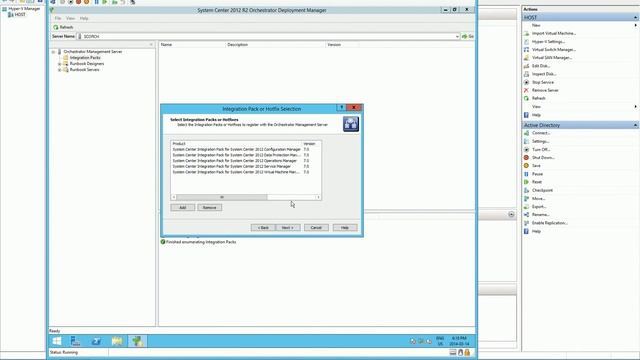Click the left scroll arrow of pack list

174,197
